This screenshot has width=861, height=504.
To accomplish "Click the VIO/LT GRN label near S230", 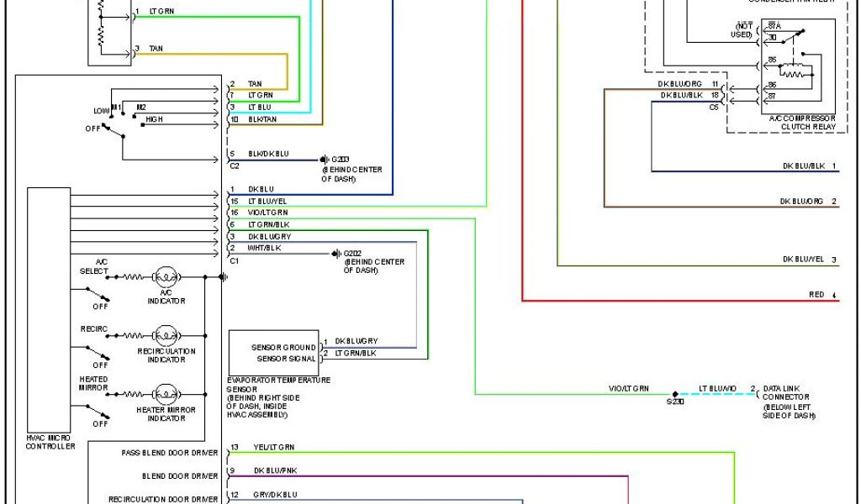I will coord(628,389).
